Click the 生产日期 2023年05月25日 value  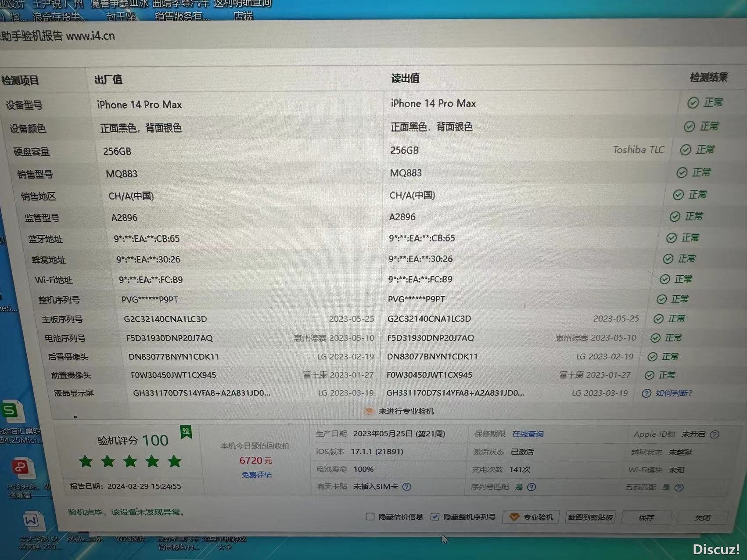click(x=399, y=434)
